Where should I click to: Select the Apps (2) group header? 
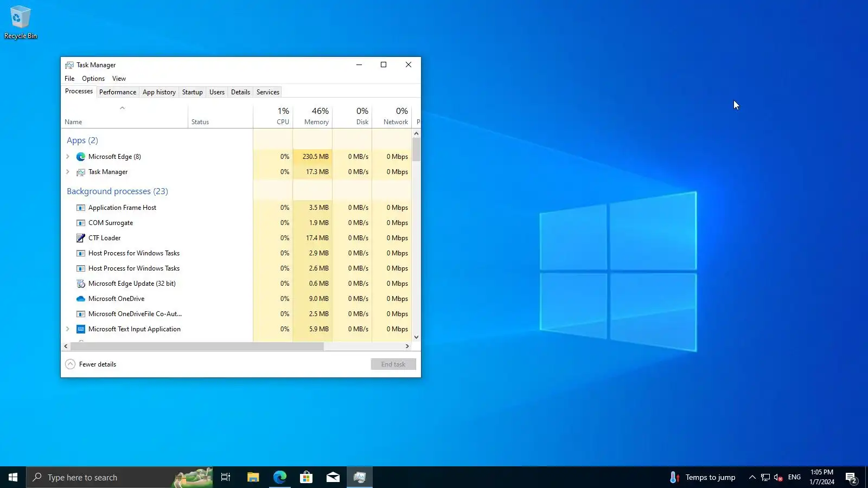pos(82,140)
